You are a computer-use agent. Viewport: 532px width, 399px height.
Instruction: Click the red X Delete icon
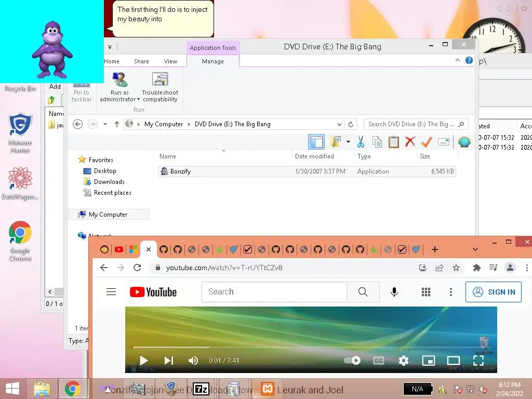(x=410, y=141)
